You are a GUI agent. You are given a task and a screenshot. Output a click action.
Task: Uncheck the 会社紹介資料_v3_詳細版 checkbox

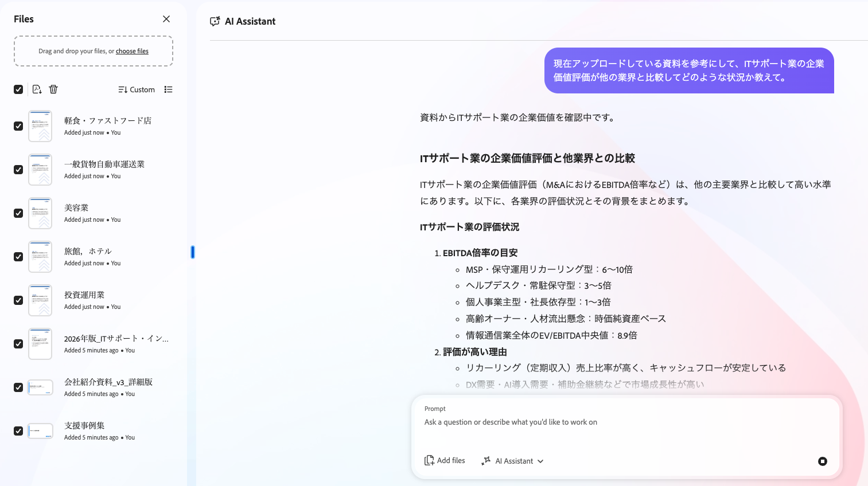pos(18,387)
